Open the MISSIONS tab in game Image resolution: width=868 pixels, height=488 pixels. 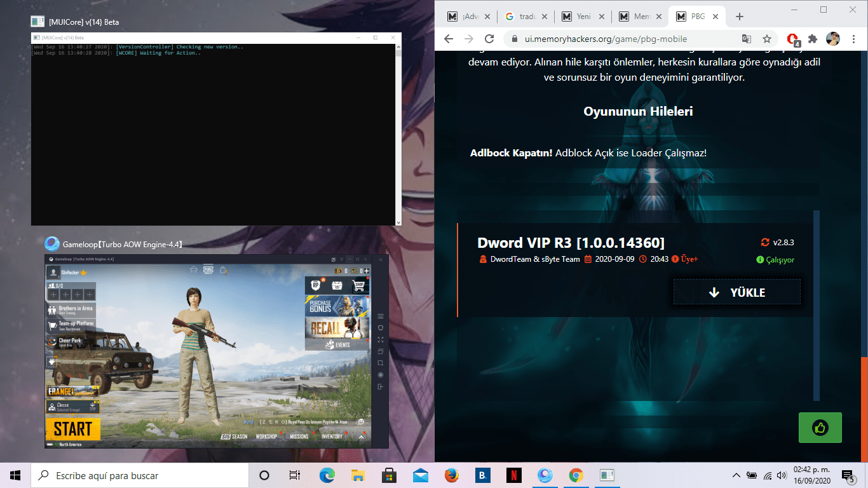(299, 437)
